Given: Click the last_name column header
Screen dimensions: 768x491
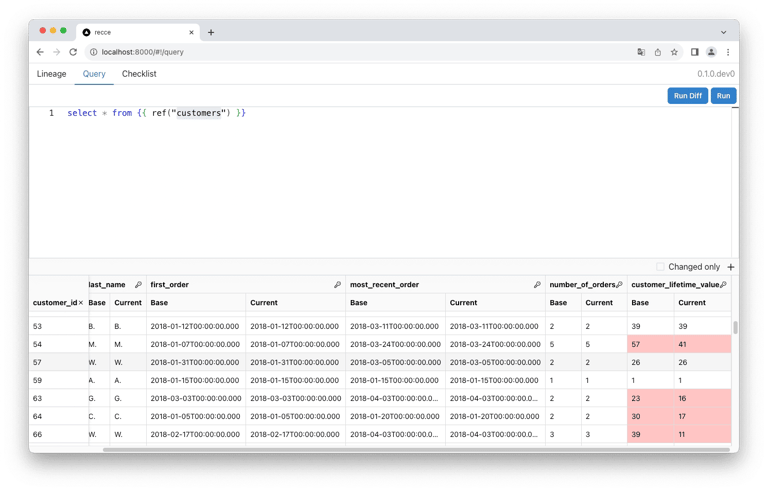Looking at the screenshot, I should pos(107,285).
